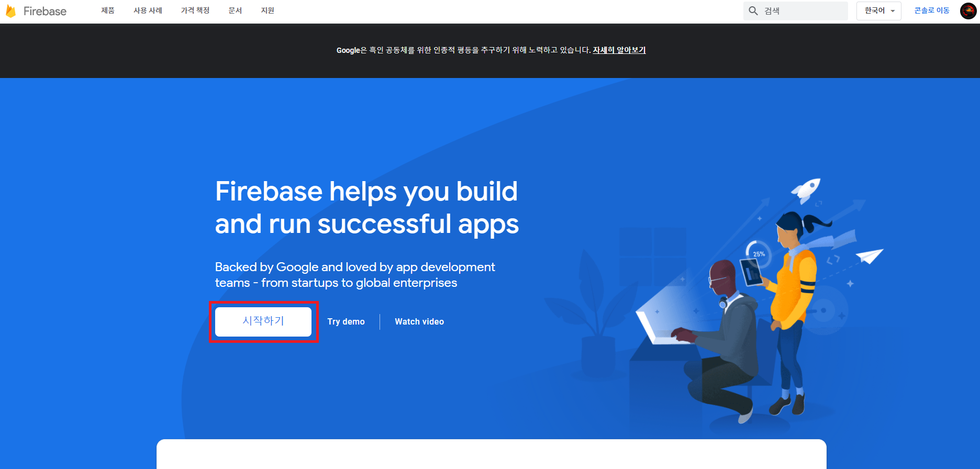This screenshot has height=469, width=980.
Task: Click the banner text starting with Google은
Action: (x=464, y=50)
